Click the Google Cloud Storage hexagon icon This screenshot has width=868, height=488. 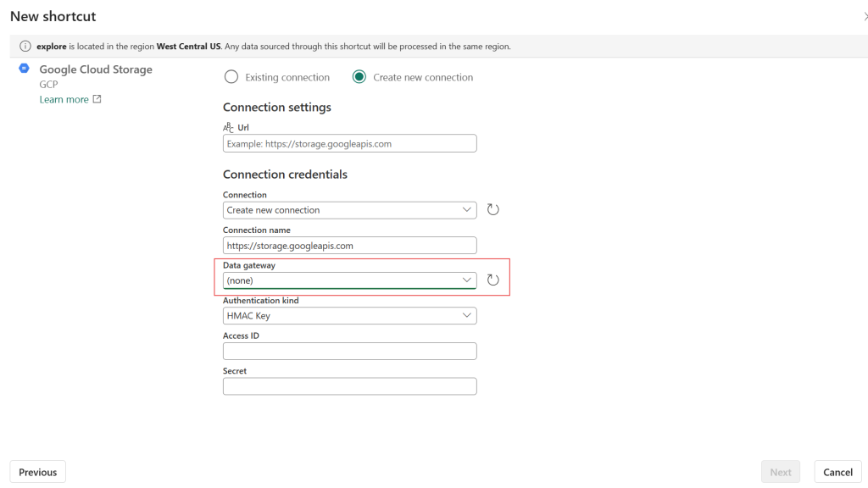(24, 68)
